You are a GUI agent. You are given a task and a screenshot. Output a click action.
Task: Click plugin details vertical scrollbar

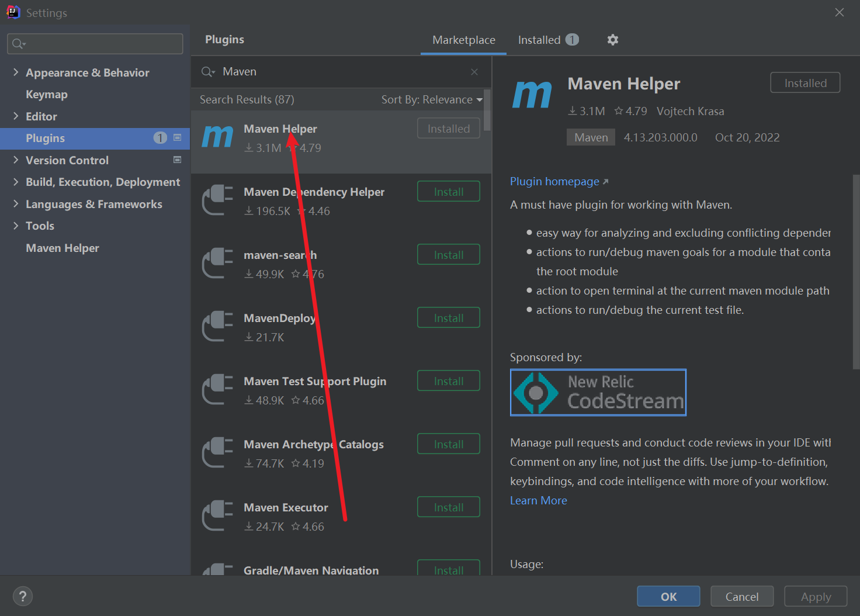tap(856, 272)
